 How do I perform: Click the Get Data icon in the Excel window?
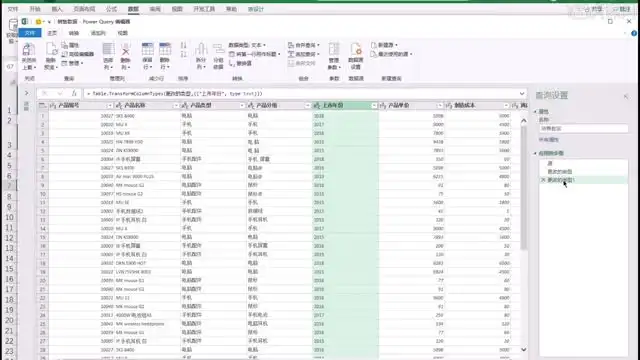[x=13, y=25]
